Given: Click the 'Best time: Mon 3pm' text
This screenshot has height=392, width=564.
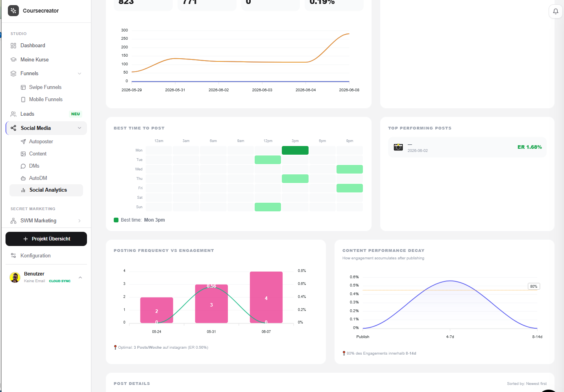Looking at the screenshot, I should click(x=143, y=220).
